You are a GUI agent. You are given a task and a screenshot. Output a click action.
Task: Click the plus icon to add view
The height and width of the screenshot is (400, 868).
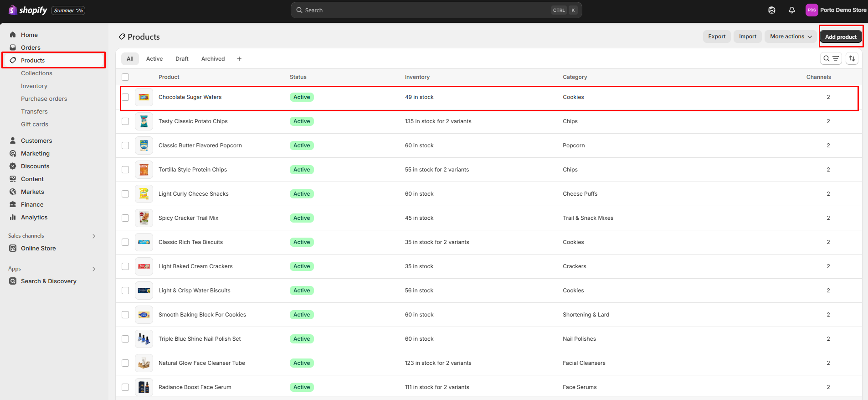[x=239, y=59]
